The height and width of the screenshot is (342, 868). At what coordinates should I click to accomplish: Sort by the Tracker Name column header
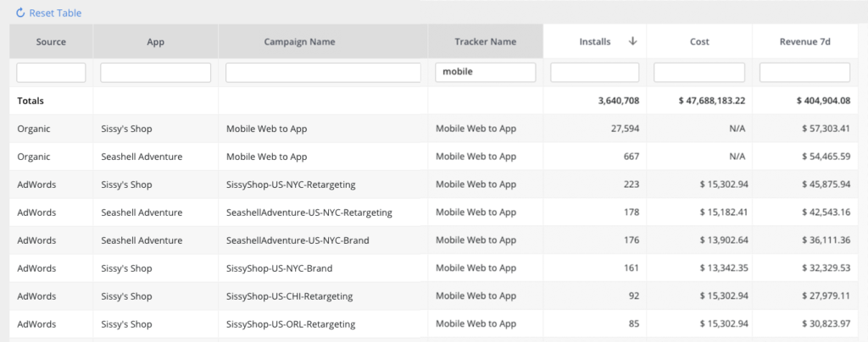click(486, 41)
